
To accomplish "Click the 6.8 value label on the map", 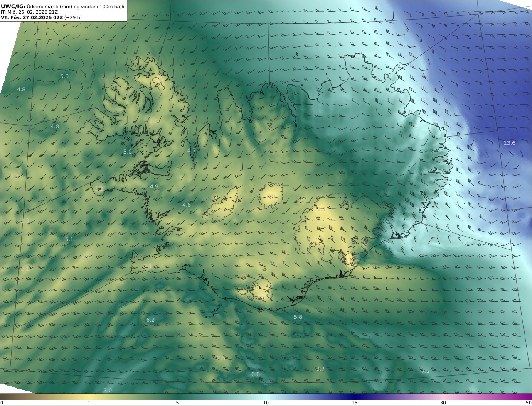I will click(x=256, y=374).
